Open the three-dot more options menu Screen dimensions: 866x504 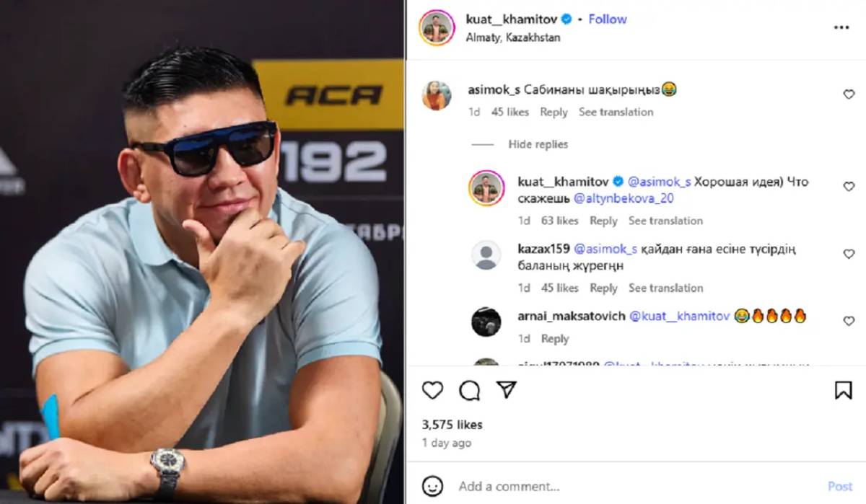(841, 27)
